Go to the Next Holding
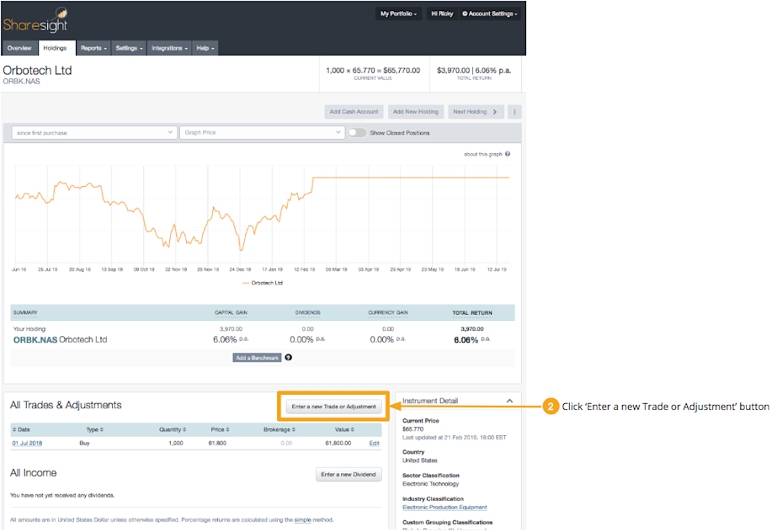The image size is (772, 532). 475,112
